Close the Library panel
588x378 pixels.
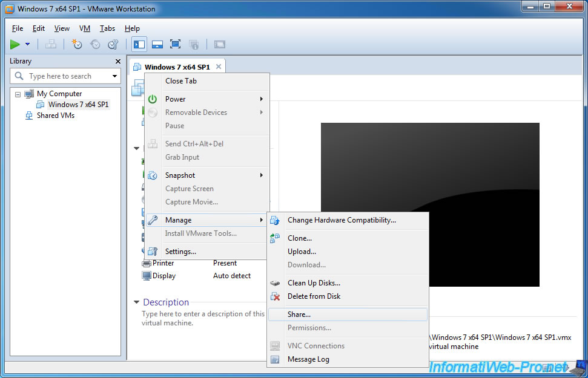pos(118,62)
